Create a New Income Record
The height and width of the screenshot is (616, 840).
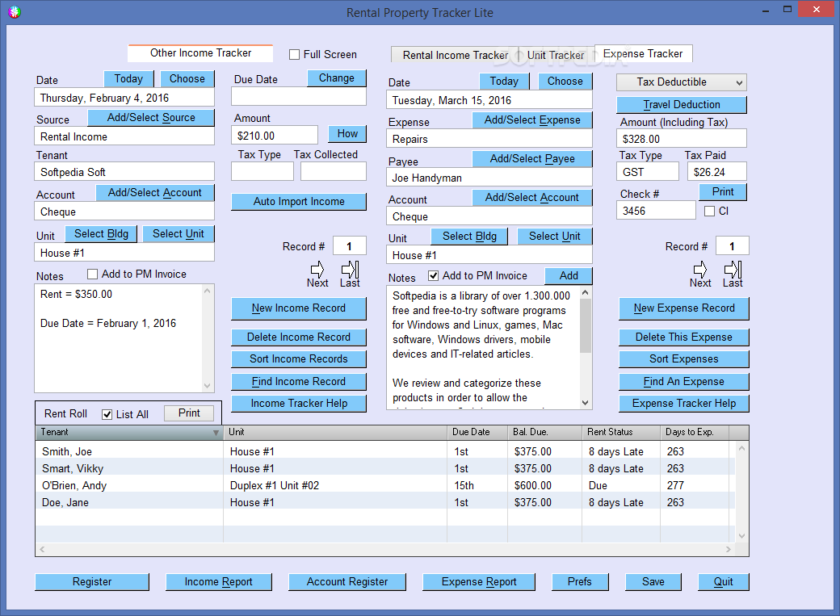[x=299, y=308]
